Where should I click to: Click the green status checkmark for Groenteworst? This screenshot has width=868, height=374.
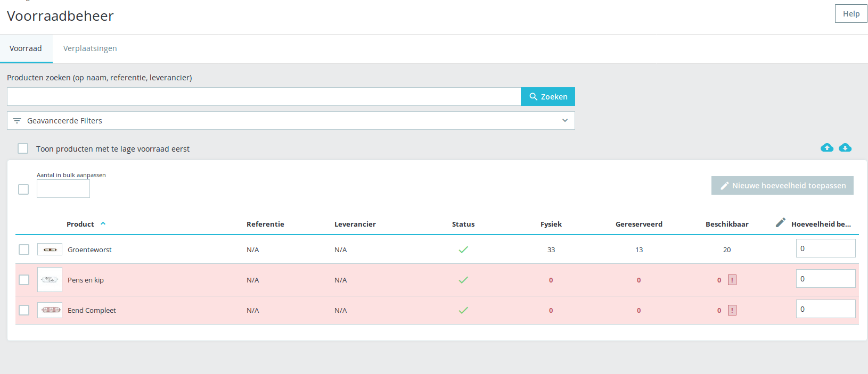point(463,250)
